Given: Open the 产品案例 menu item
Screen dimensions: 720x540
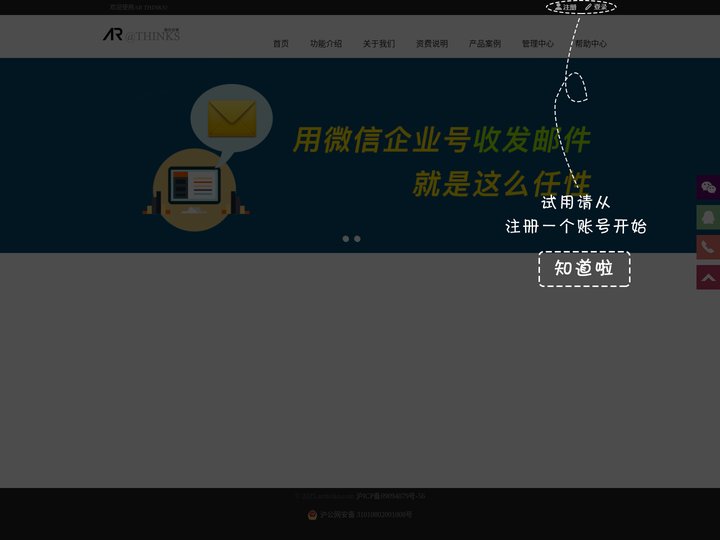Looking at the screenshot, I should (x=484, y=44).
